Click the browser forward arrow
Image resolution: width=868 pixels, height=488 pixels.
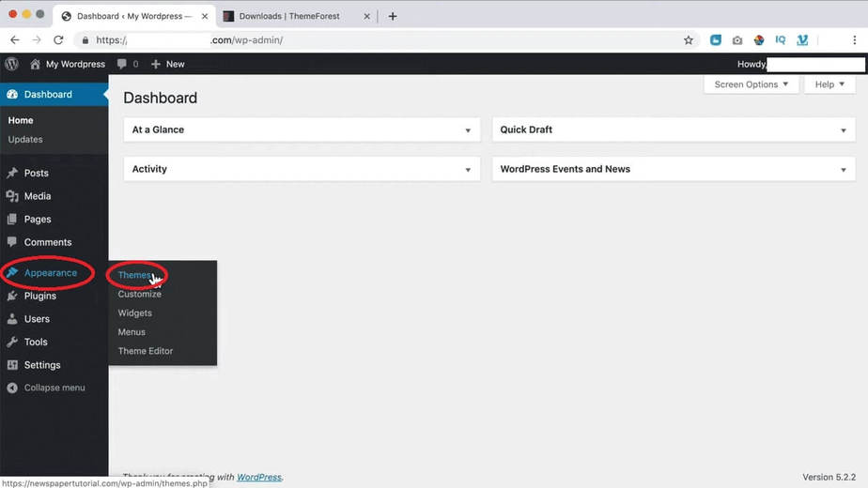tap(37, 39)
